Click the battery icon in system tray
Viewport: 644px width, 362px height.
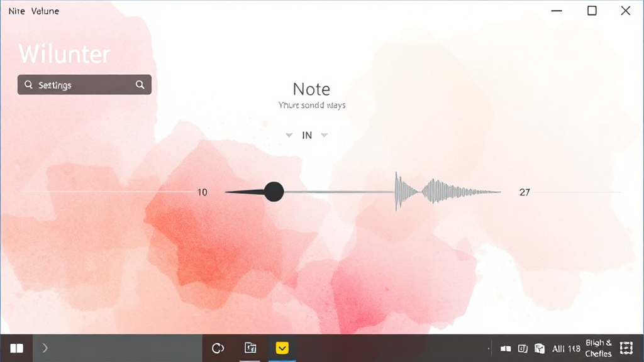(506, 348)
